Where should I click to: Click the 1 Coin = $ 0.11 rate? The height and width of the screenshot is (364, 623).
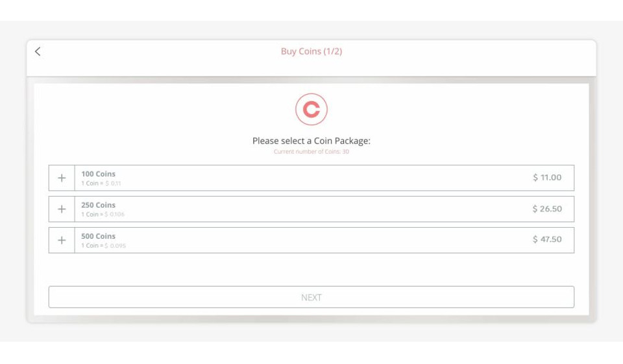101,184
